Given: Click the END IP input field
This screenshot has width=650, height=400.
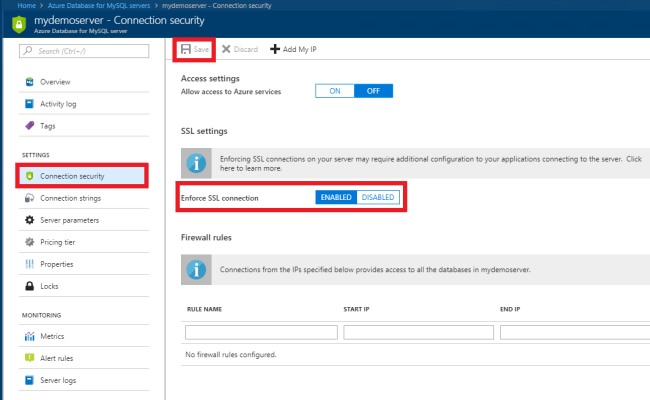Looking at the screenshot, I should pyautogui.click(x=575, y=332).
